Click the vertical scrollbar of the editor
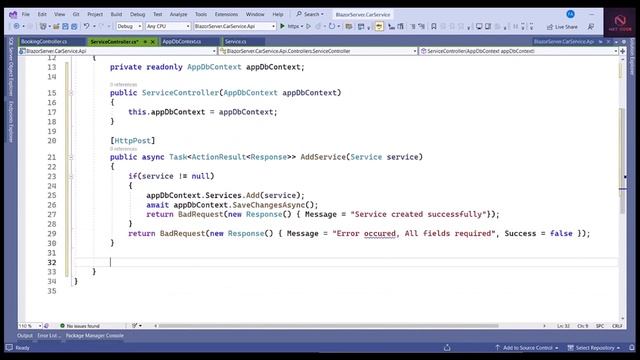The height and width of the screenshot is (360, 640). pos(622,161)
